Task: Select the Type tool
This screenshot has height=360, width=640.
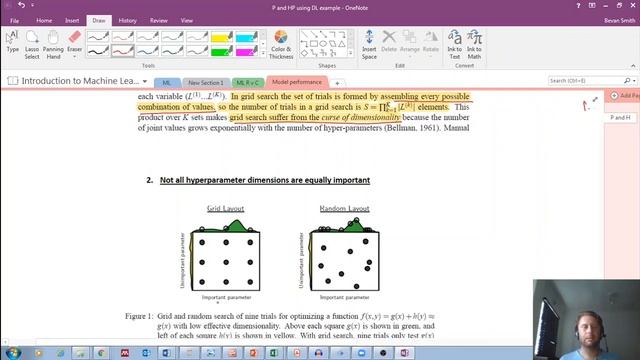Action: (x=12, y=42)
